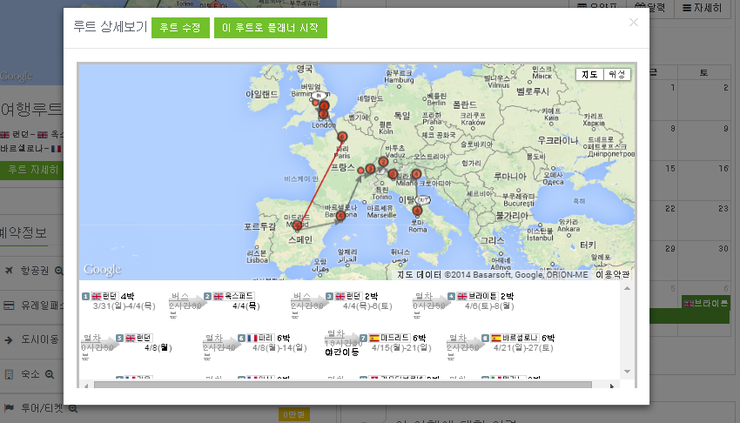Select the London map marker
This screenshot has width=740, height=423.
coord(323,114)
